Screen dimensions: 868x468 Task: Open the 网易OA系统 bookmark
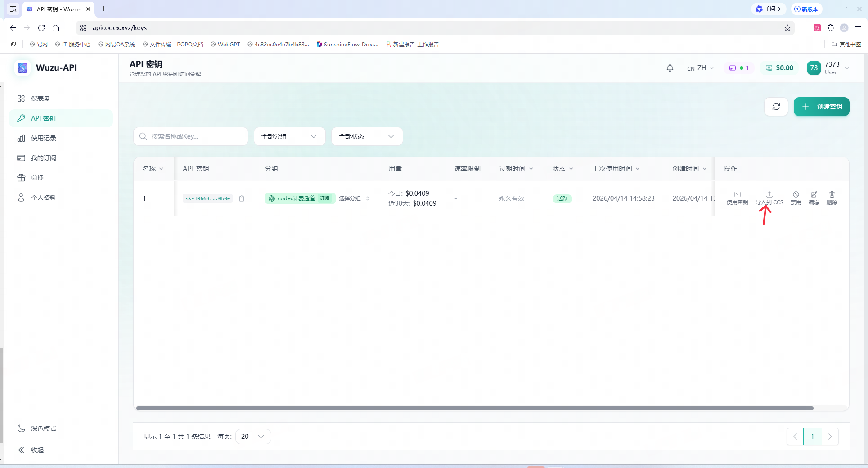click(x=117, y=44)
